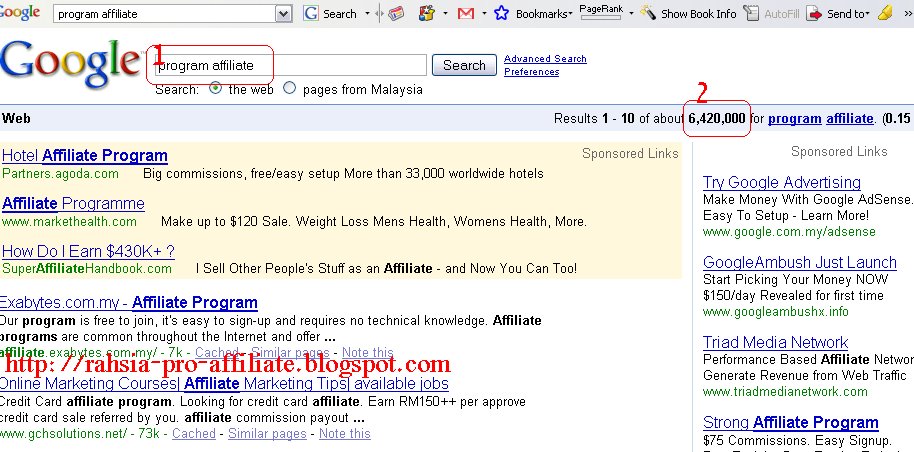Image resolution: width=914 pixels, height=452 pixels.
Task: Open Triad Media Network sponsored link
Action: pyautogui.click(x=775, y=342)
